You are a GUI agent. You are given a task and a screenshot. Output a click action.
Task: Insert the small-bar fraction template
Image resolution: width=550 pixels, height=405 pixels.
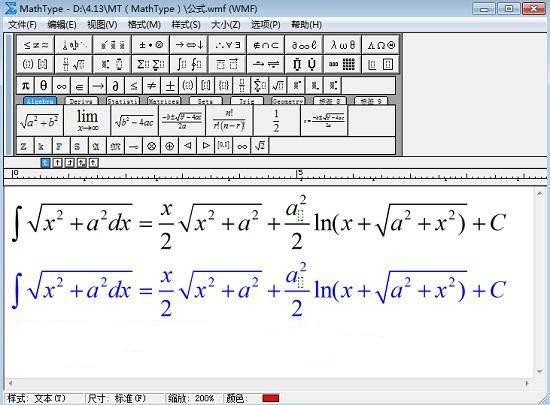[x=242, y=86]
